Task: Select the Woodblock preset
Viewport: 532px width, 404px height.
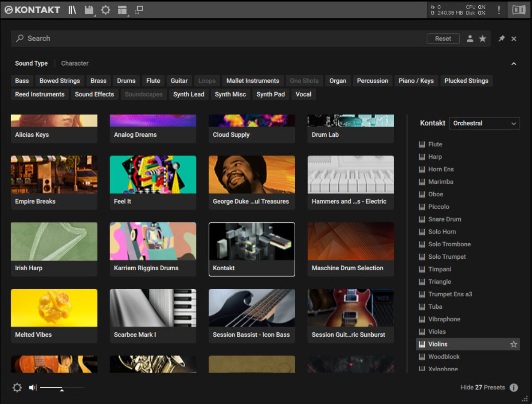Action: coord(468,357)
